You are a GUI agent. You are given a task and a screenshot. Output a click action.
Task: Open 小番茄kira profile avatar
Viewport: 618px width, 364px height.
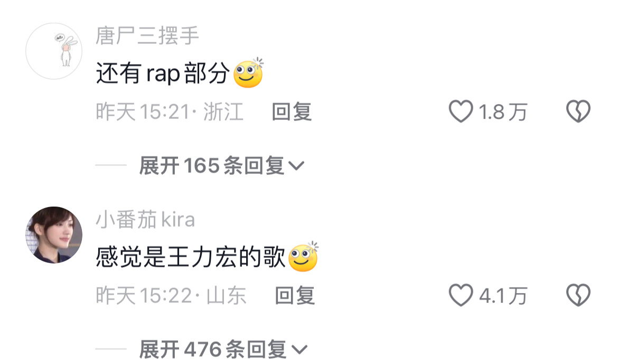tap(54, 235)
